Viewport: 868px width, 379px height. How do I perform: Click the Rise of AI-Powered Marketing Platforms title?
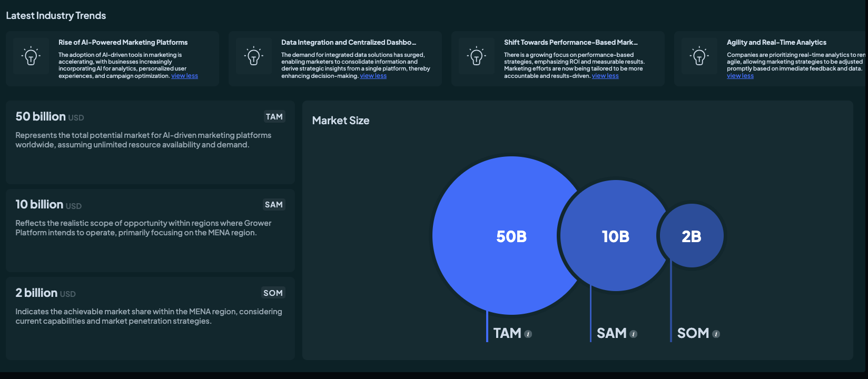click(x=123, y=42)
